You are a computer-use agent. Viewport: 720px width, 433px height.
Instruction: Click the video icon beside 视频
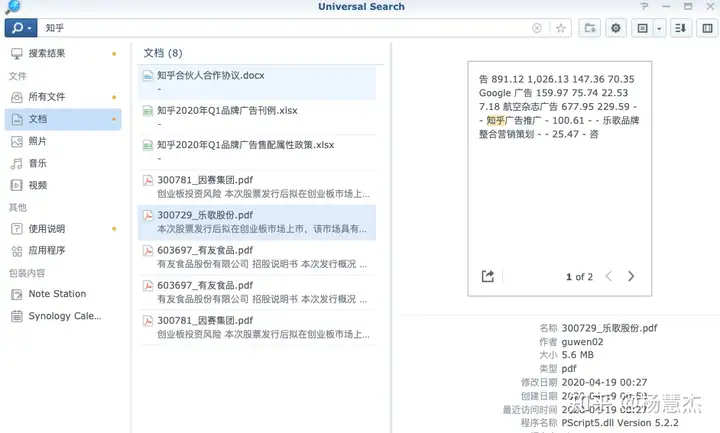(x=17, y=186)
